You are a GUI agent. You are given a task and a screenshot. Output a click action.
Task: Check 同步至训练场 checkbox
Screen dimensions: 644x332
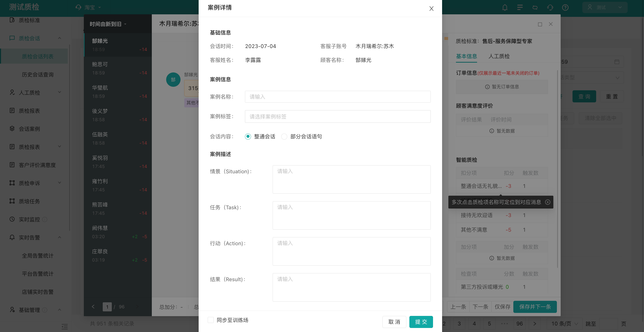tap(211, 320)
